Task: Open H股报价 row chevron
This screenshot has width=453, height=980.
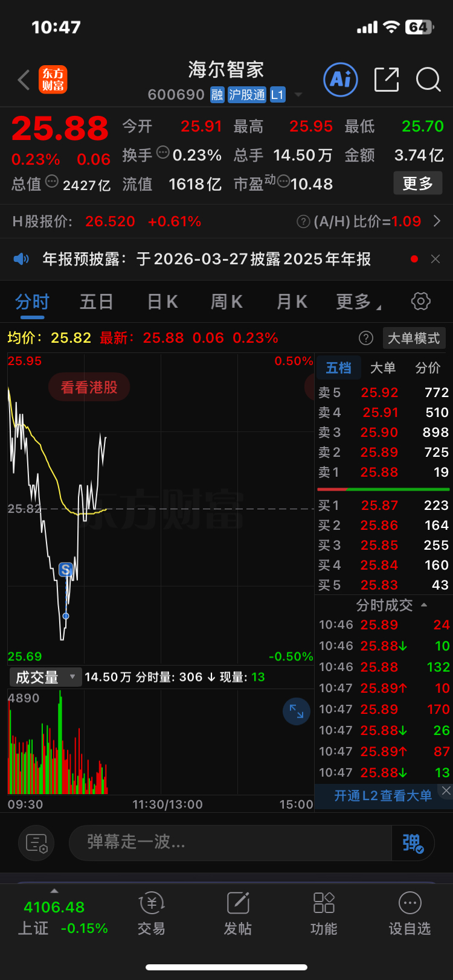Action: 437,221
